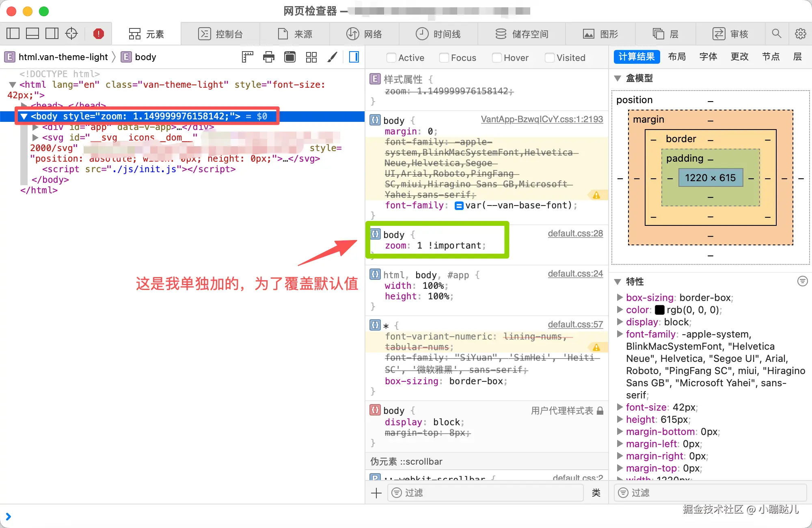The image size is (812, 528).
Task: Open the 布局 sidebar tab
Action: click(x=677, y=57)
